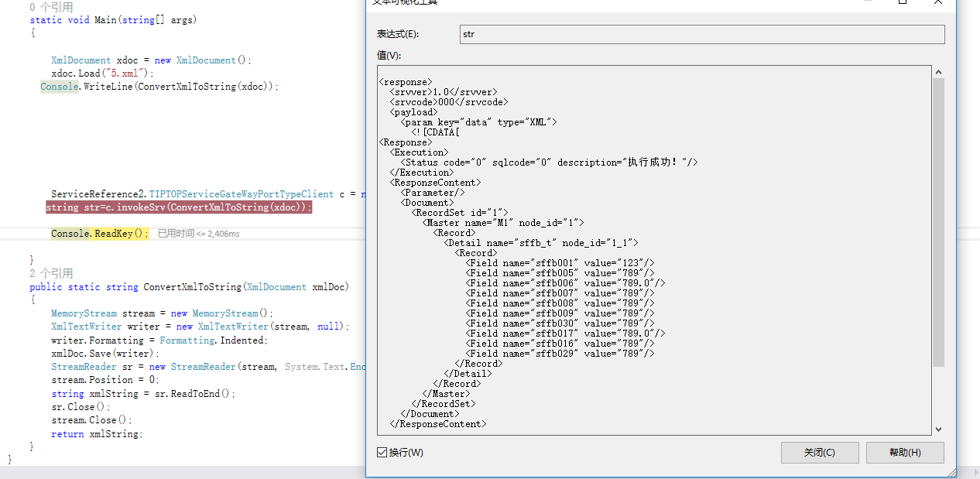This screenshot has width=980, height=479.
Task: Maximize the text visualizer dialog
Action: pyautogui.click(x=903, y=2)
